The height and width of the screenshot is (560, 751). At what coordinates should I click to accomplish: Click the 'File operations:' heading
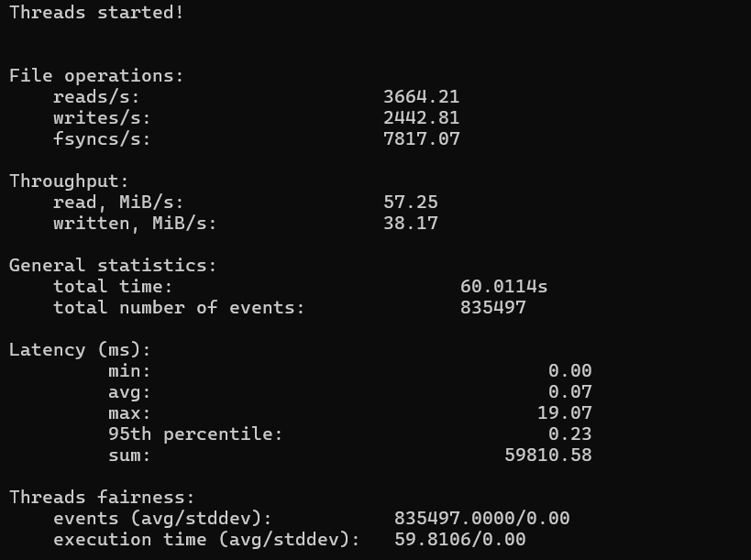click(x=96, y=76)
